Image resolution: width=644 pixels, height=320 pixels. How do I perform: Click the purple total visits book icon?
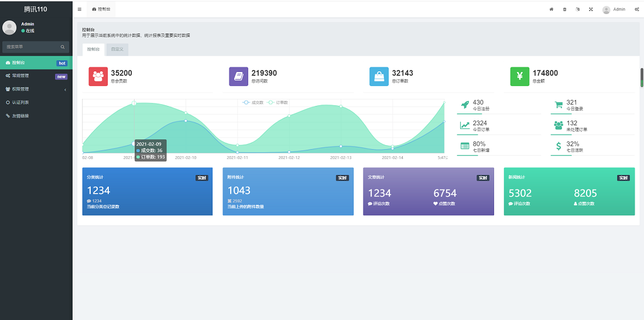coord(239,77)
